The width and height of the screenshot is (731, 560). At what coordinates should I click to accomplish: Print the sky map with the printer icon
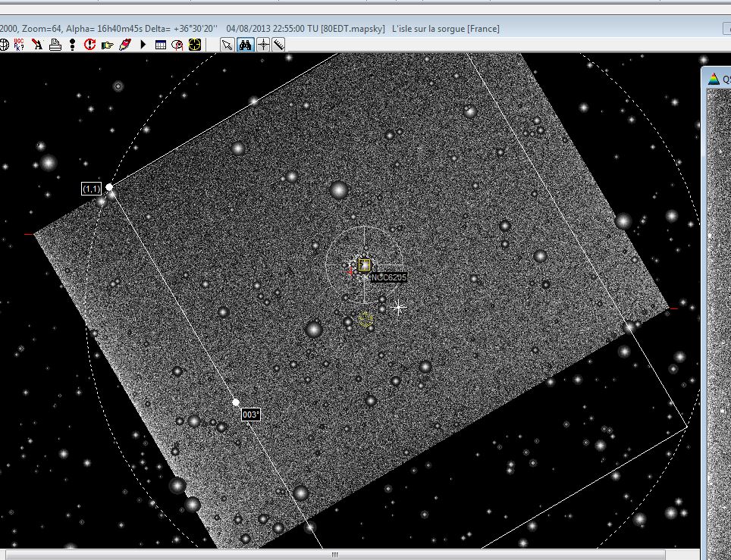(x=55, y=45)
